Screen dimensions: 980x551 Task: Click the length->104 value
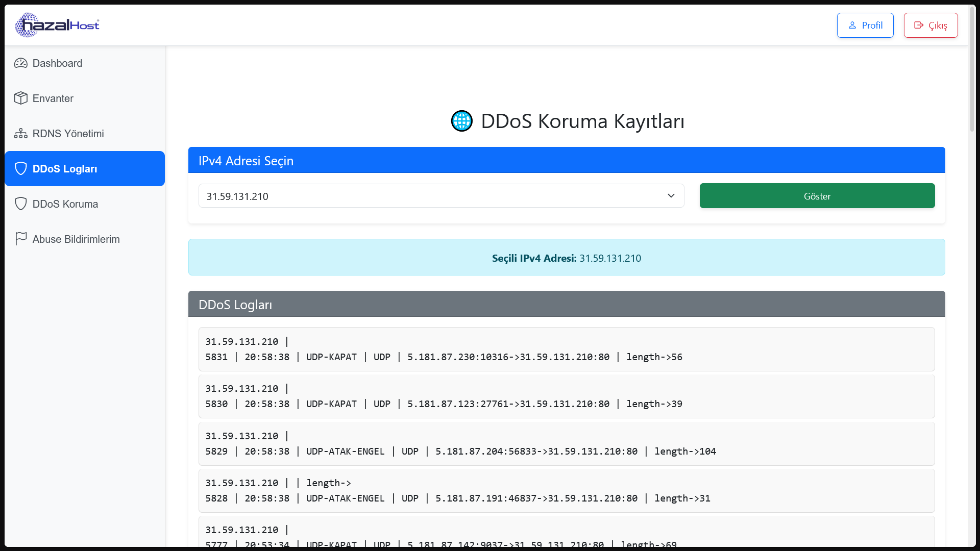coord(685,452)
